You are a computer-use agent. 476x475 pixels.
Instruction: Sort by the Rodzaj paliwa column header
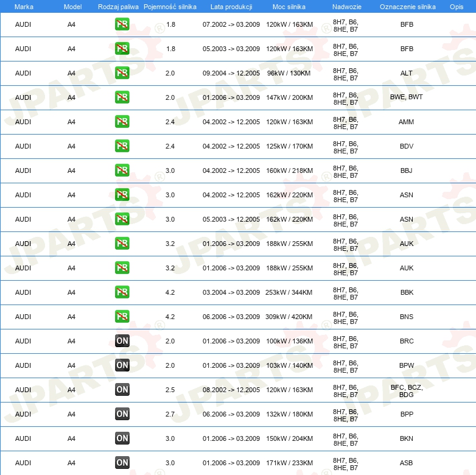[118, 6]
